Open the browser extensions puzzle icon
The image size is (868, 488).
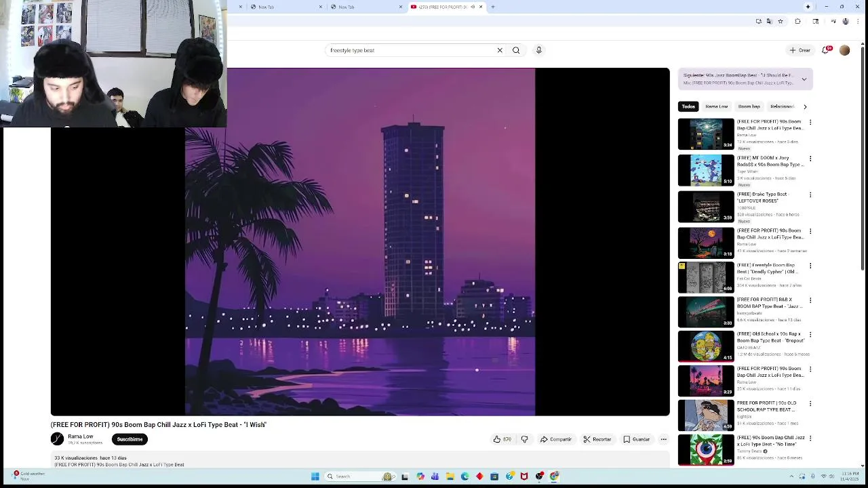point(797,22)
